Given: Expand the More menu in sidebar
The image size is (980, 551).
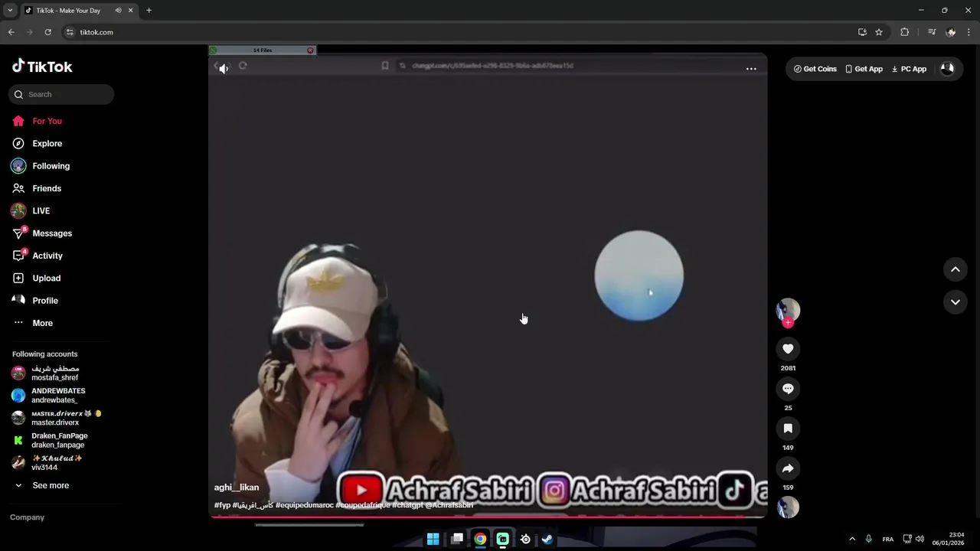Looking at the screenshot, I should (x=33, y=323).
